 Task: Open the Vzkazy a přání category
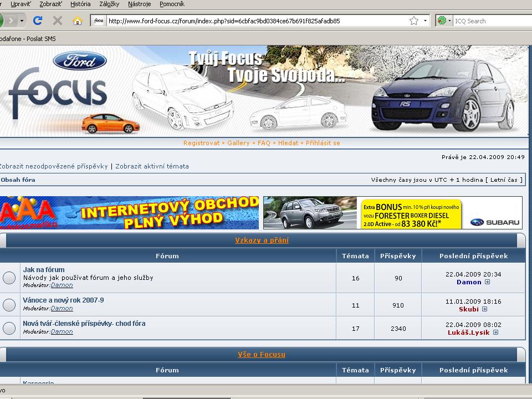point(262,241)
